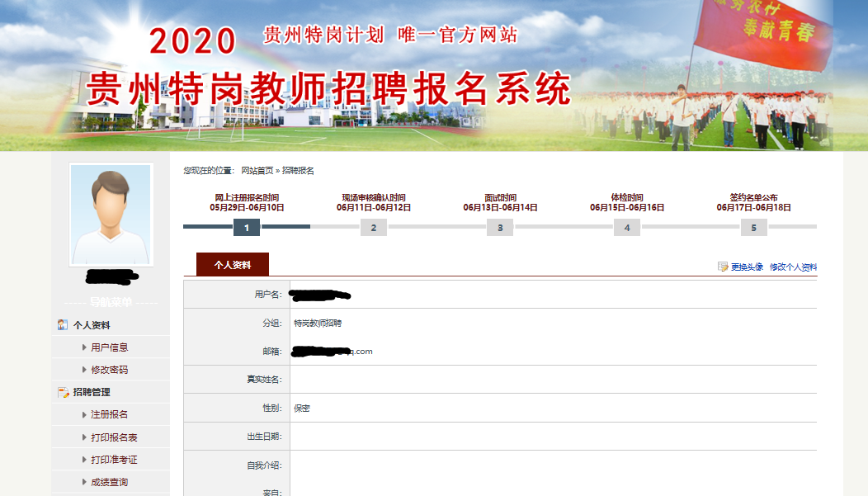
Task: Click the edit icon beside 更换头像
Action: 723,267
